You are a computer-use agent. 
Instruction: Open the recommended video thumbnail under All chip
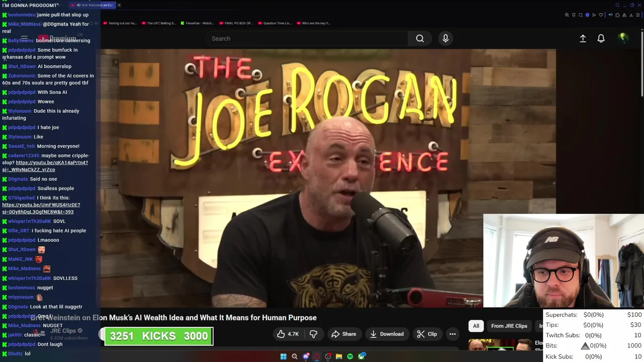500,345
